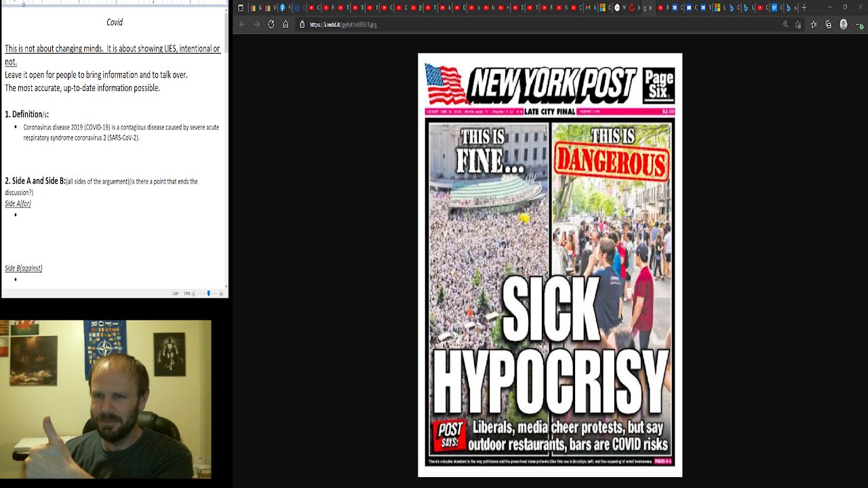This screenshot has width=868, height=488.
Task: Click the '1. Definition/s:' heading
Action: pyautogui.click(x=26, y=114)
